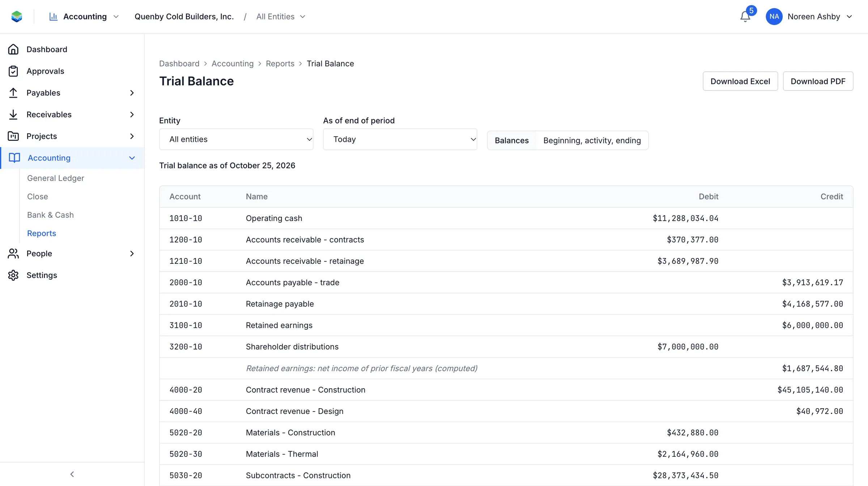
Task: Go to Reports breadcrumb link
Action: coord(280,64)
